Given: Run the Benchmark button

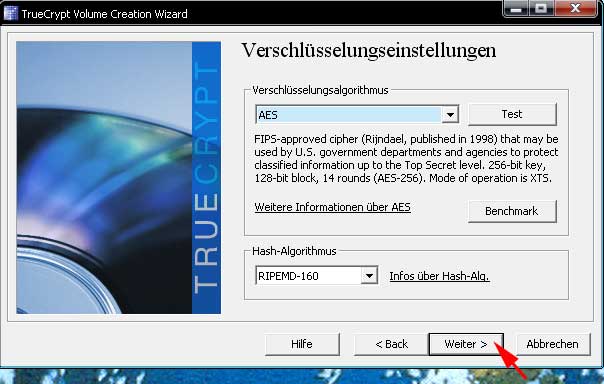Looking at the screenshot, I should [x=512, y=211].
